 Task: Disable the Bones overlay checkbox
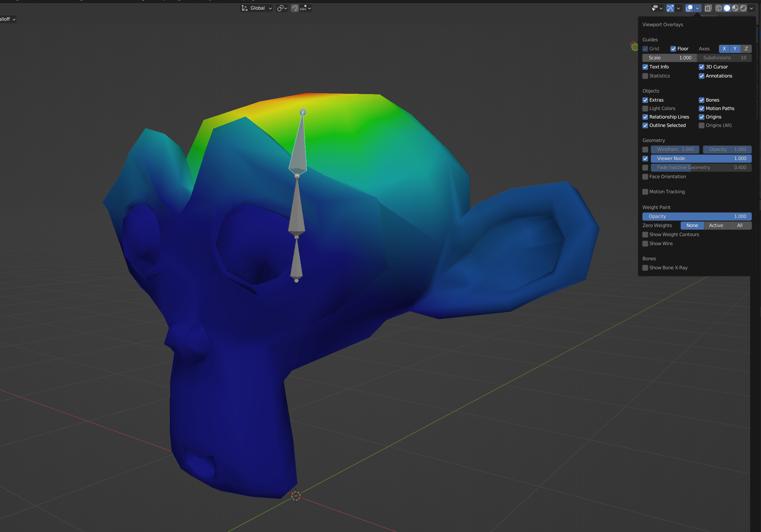tap(702, 100)
